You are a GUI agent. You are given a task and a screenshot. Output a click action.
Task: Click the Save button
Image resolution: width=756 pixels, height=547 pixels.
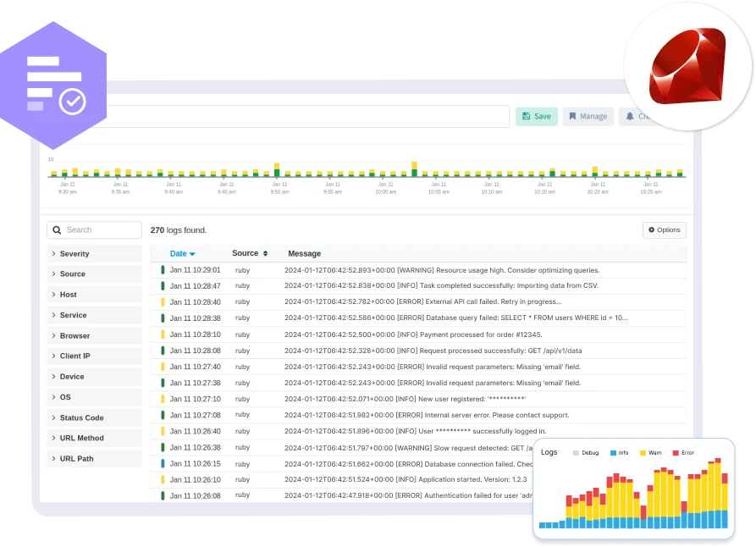(536, 116)
